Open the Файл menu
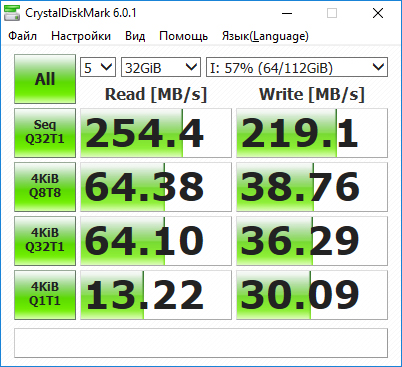The width and height of the screenshot is (402, 367). (22, 36)
